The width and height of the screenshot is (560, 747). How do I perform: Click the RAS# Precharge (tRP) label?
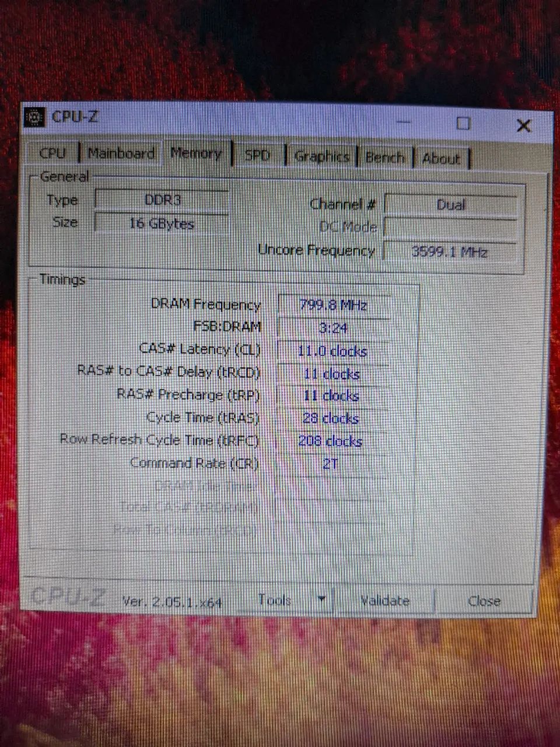pyautogui.click(x=188, y=395)
